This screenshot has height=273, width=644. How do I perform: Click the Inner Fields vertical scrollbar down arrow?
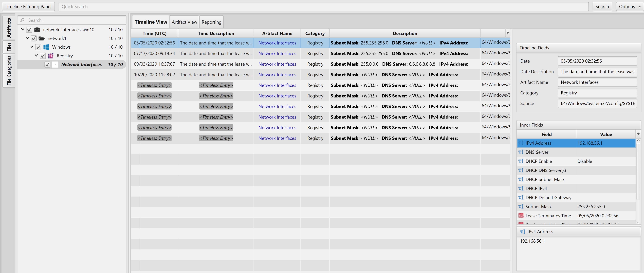point(638,222)
